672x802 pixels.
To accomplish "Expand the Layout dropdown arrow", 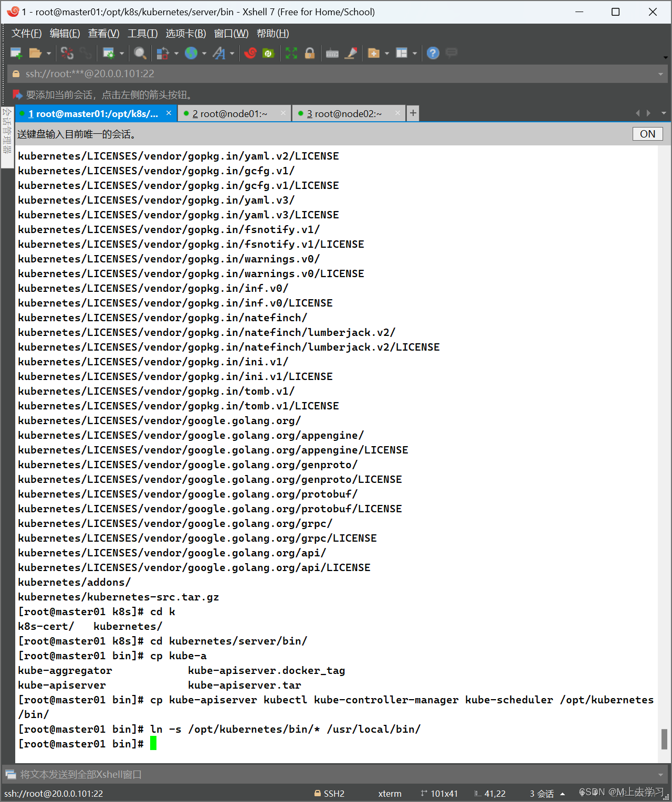I will pyautogui.click(x=415, y=53).
